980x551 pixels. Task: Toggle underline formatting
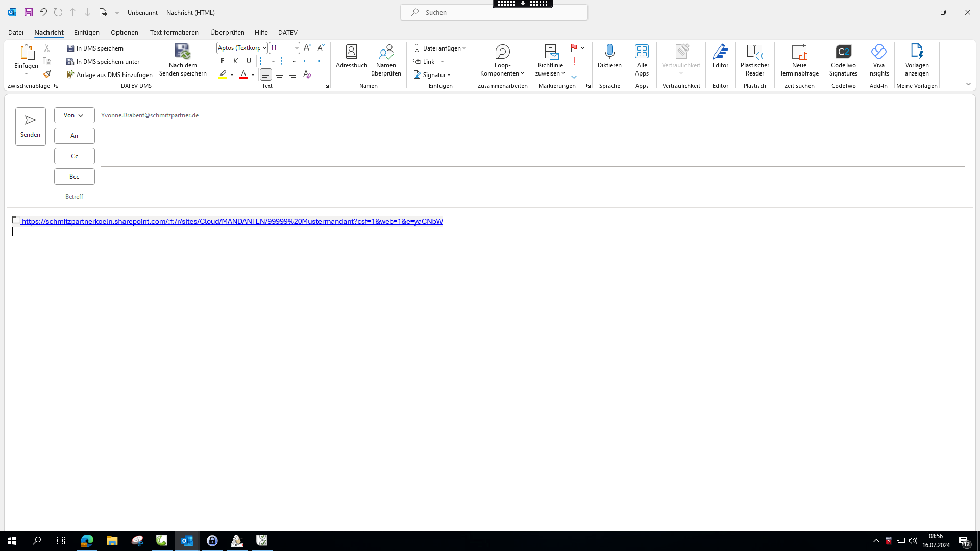(249, 61)
